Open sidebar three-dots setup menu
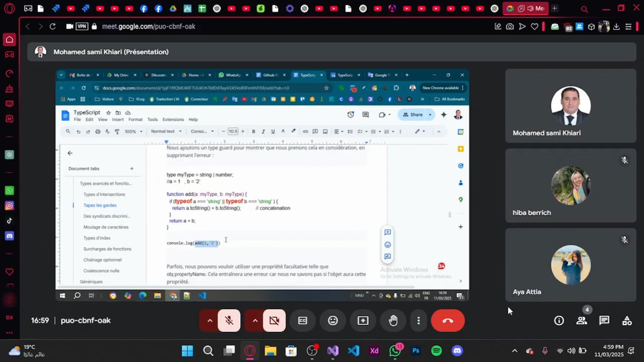The width and height of the screenshot is (644, 362). click(9, 333)
